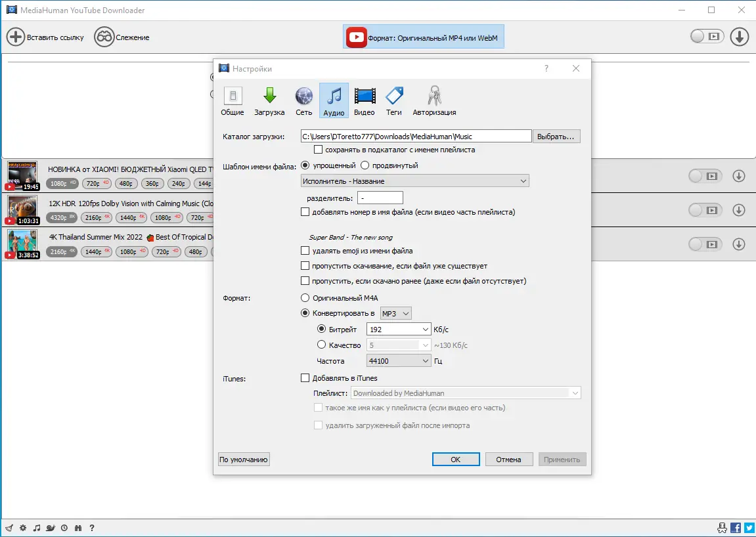Select the Аудио settings tab
Viewport: 756px width, 537px height.
334,100
